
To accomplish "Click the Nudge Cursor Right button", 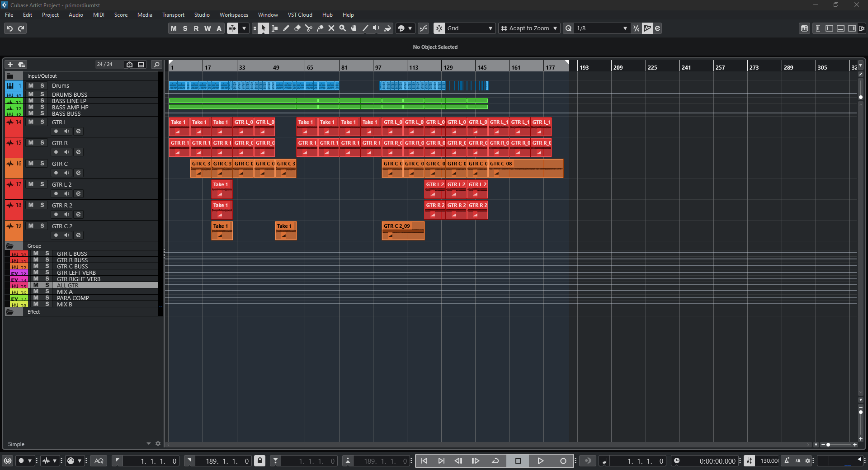I will [x=475, y=461].
